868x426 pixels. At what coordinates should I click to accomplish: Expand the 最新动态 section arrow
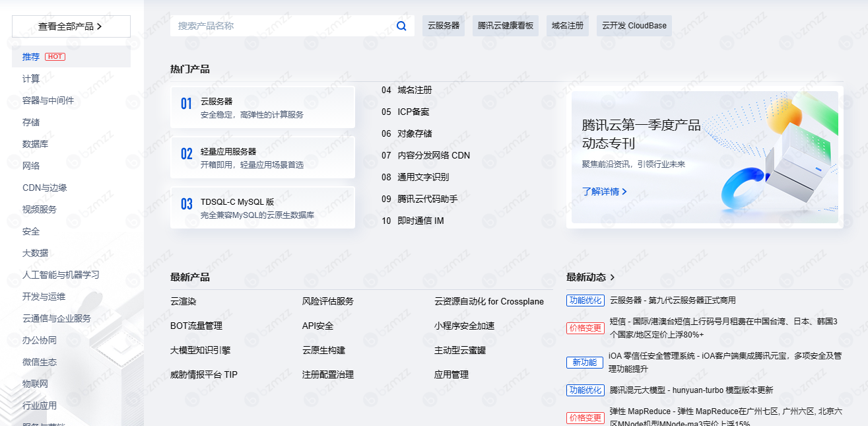[613, 277]
